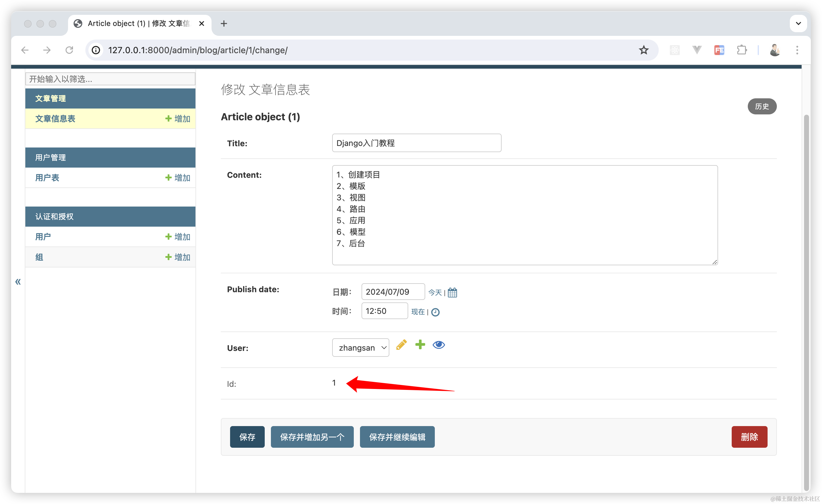The height and width of the screenshot is (504, 822).
Task: Open 文章管理 section header
Action: [50, 98]
